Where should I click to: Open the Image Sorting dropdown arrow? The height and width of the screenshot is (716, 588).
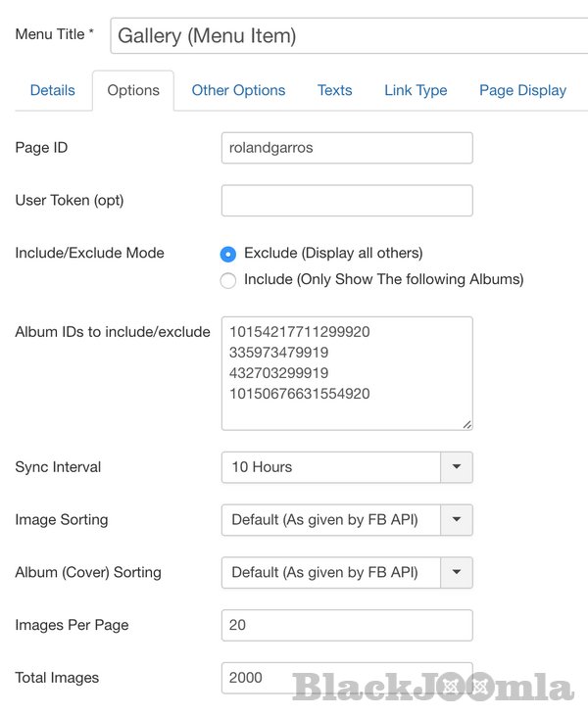457,520
